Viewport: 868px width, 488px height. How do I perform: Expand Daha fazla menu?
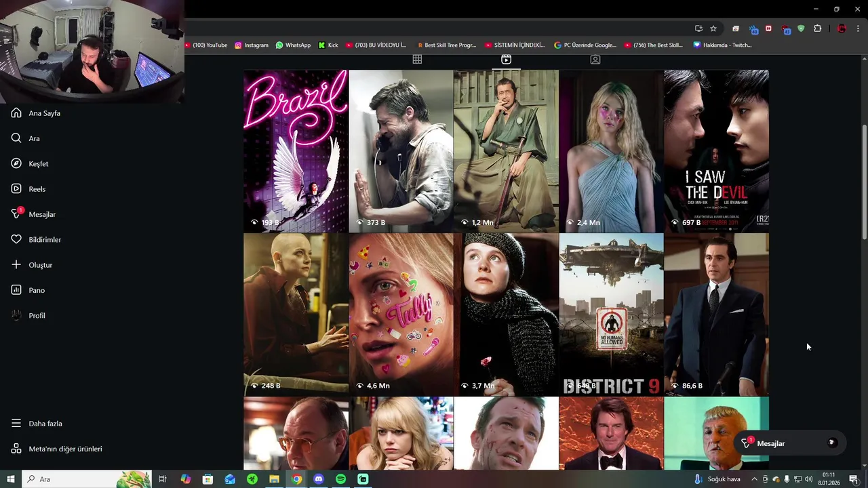[37, 424]
